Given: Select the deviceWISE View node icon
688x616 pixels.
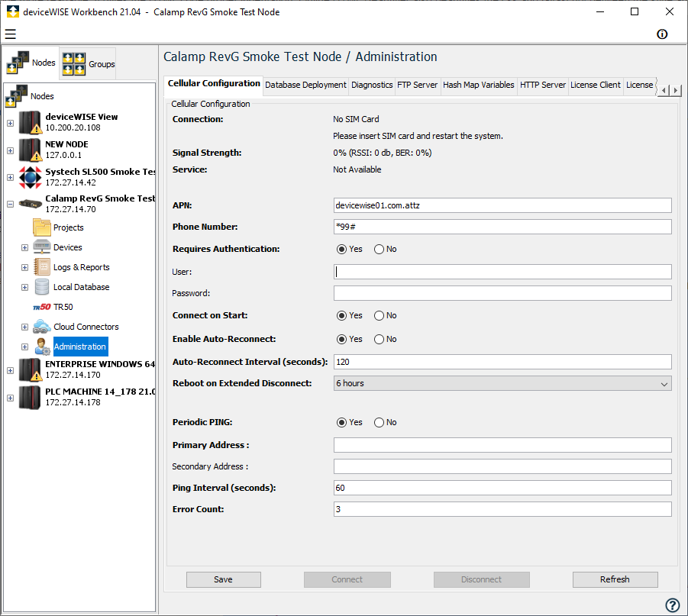Looking at the screenshot, I should (x=30, y=122).
